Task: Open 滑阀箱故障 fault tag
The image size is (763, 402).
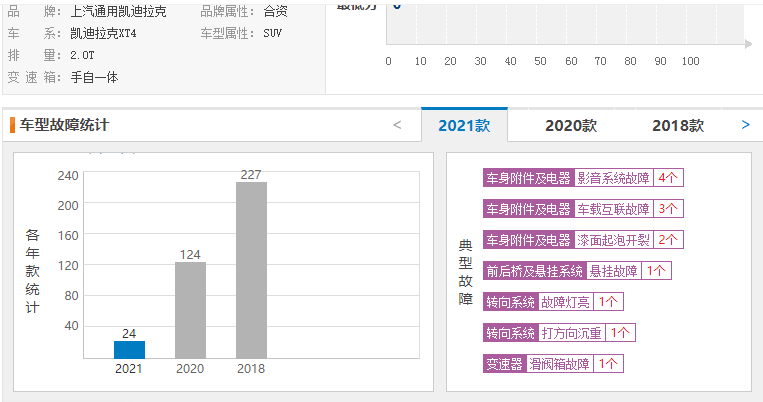Action: (x=559, y=364)
